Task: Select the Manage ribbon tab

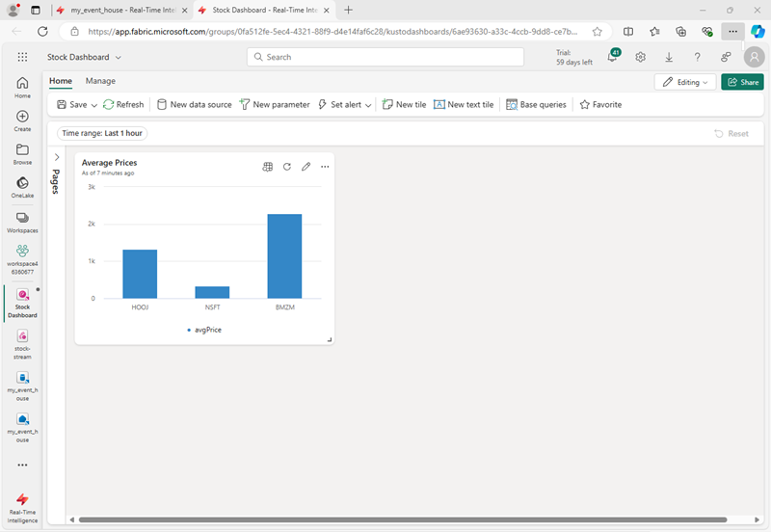Action: (100, 81)
